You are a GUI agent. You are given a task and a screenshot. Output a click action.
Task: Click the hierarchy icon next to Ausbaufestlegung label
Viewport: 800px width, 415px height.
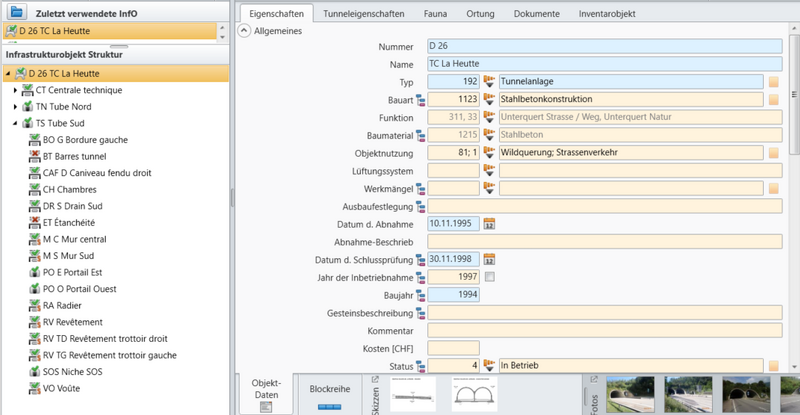pyautogui.click(x=421, y=207)
